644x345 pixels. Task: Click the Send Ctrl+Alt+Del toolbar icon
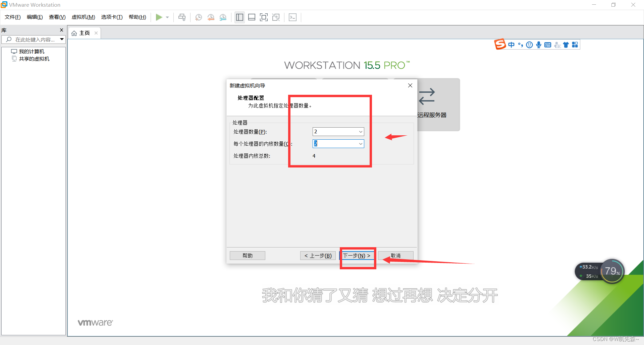point(182,17)
